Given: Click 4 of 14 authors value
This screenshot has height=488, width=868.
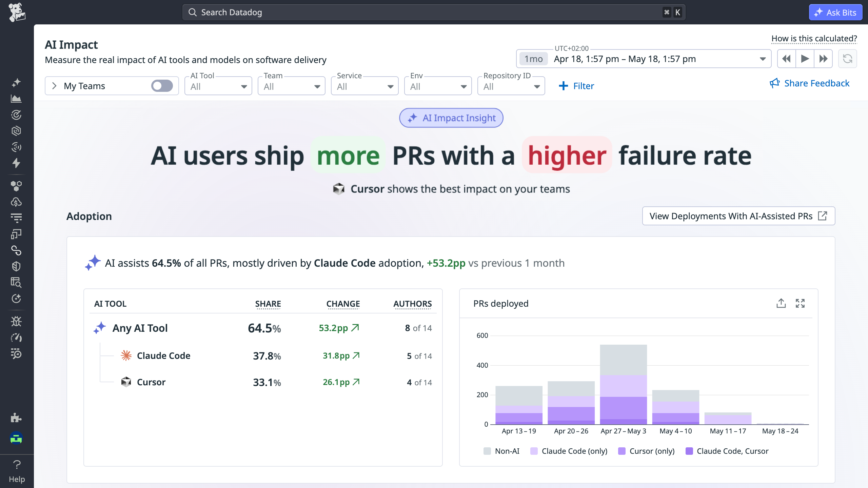Looking at the screenshot, I should click(419, 382).
